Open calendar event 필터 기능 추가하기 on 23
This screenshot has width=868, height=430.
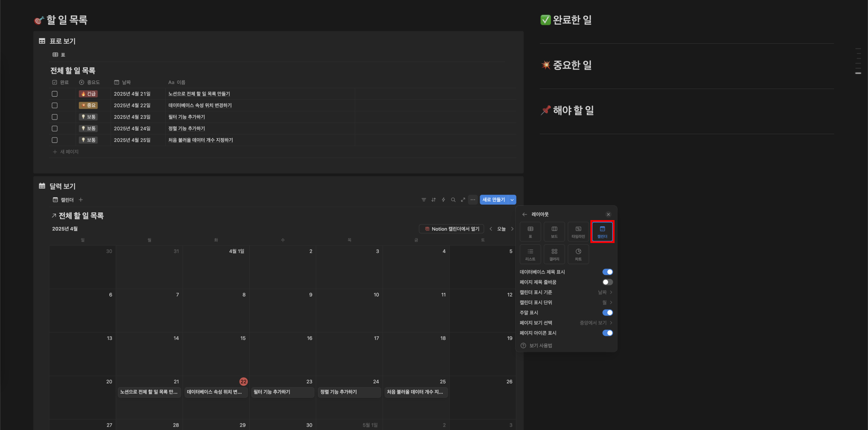point(283,392)
